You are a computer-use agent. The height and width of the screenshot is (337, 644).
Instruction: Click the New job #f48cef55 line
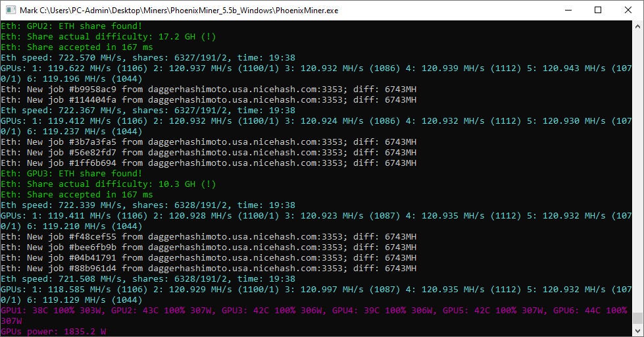tap(209, 237)
